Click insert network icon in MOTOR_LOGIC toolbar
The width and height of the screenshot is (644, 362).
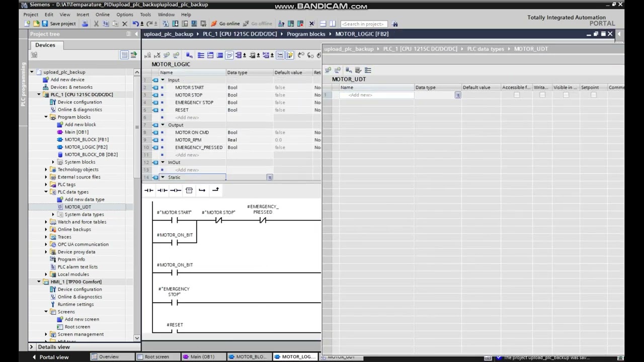click(147, 55)
